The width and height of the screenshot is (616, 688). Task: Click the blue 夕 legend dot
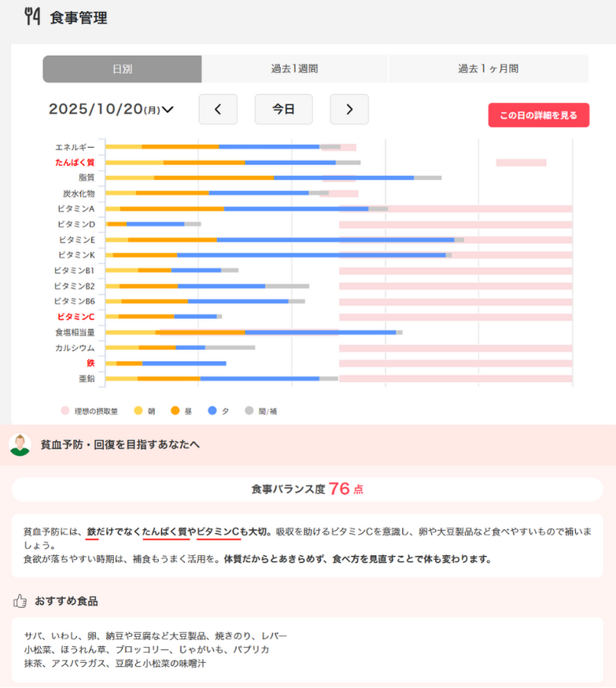coord(212,410)
